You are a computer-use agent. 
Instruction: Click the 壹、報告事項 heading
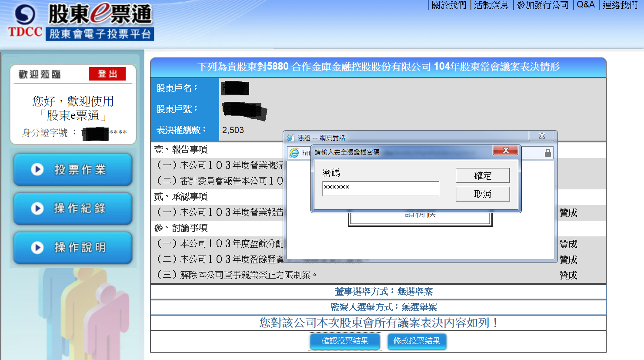pos(181,150)
